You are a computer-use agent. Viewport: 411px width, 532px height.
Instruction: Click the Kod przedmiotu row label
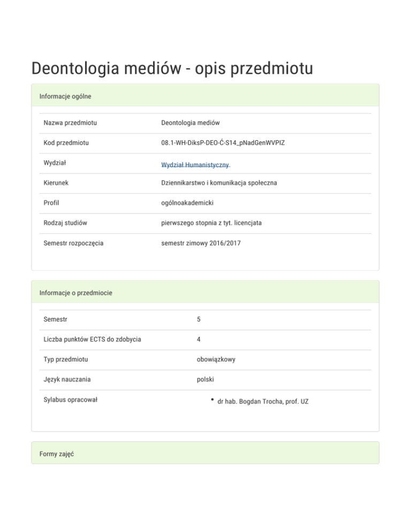[x=66, y=143]
